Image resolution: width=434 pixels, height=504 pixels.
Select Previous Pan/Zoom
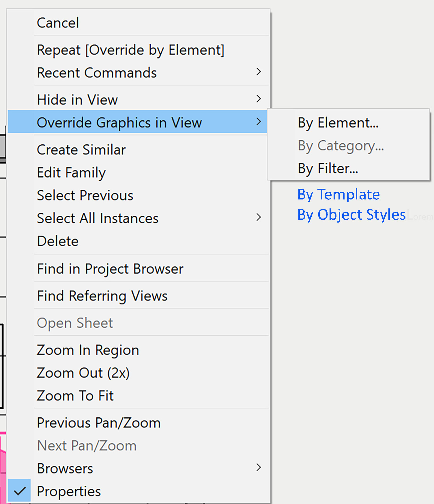98,423
